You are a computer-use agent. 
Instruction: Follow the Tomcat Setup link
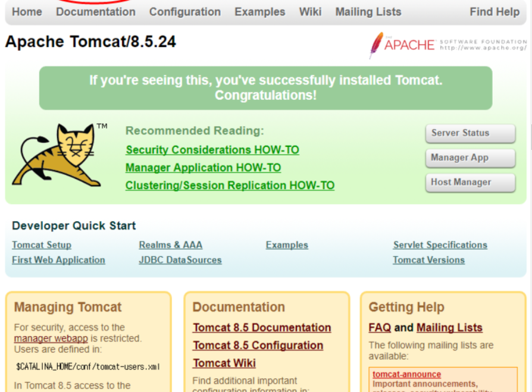pyautogui.click(x=42, y=245)
